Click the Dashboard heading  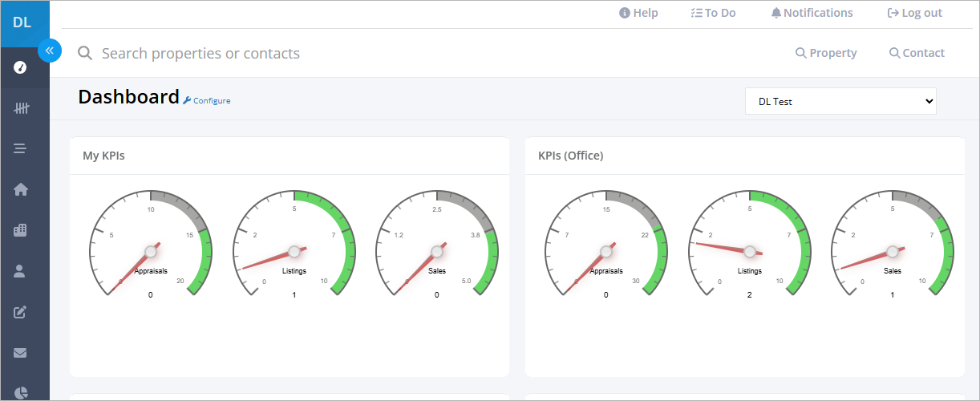[128, 97]
